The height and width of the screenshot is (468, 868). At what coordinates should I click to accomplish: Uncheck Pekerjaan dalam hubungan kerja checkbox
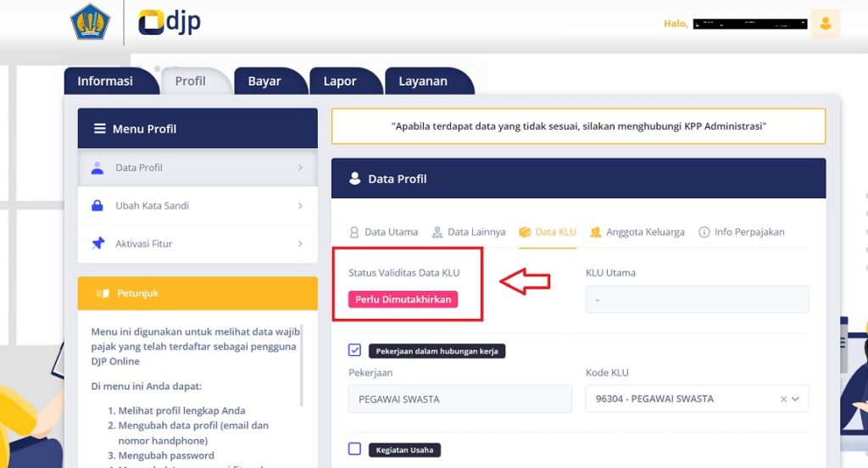[x=355, y=350]
